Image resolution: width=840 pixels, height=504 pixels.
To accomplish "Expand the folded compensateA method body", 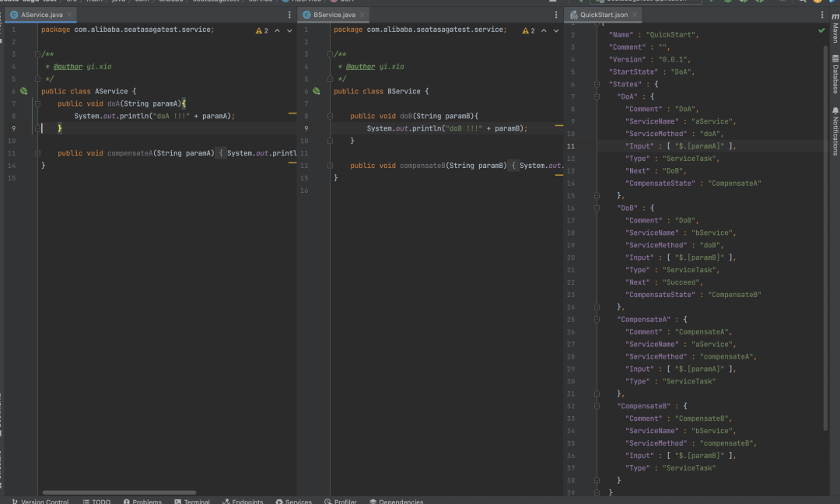I will (x=221, y=153).
